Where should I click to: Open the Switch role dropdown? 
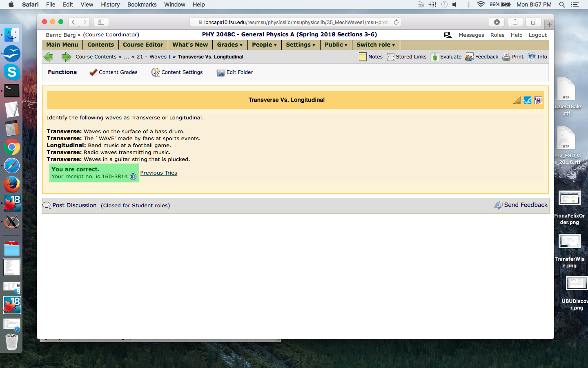click(376, 45)
